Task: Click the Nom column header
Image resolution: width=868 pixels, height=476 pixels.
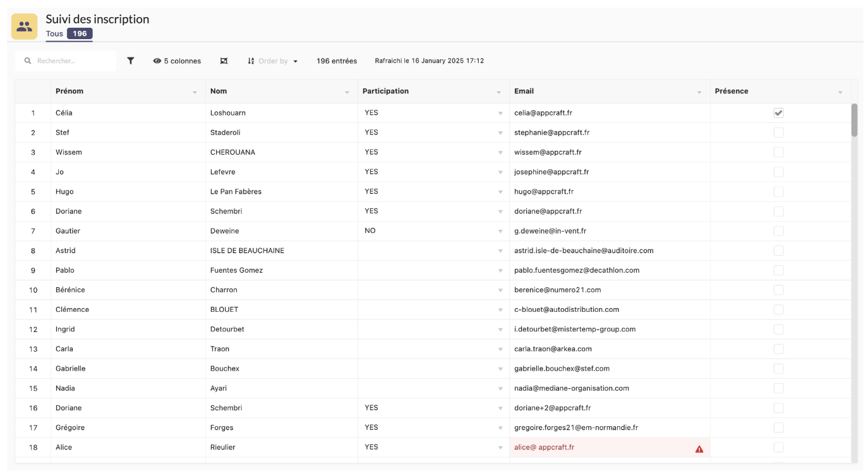Action: coord(219,91)
